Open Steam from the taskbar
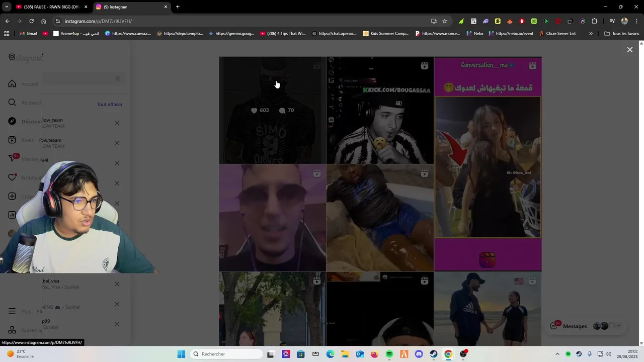Image resolution: width=644 pixels, height=362 pixels. [433, 354]
